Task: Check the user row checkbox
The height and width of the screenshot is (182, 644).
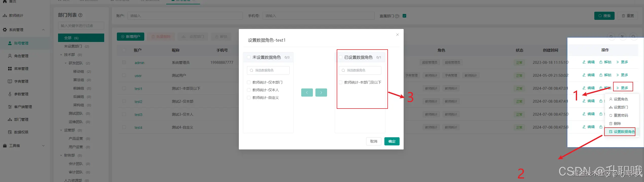Action: click(124, 75)
